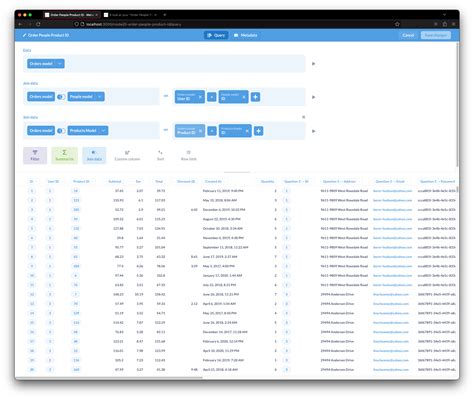Open the Products Model chevron dropdown
This screenshot has height=399, width=474.
(x=103, y=131)
